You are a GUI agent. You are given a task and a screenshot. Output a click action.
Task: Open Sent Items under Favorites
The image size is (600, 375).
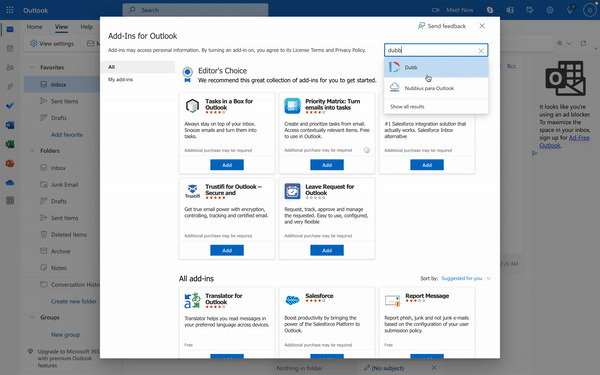point(64,101)
